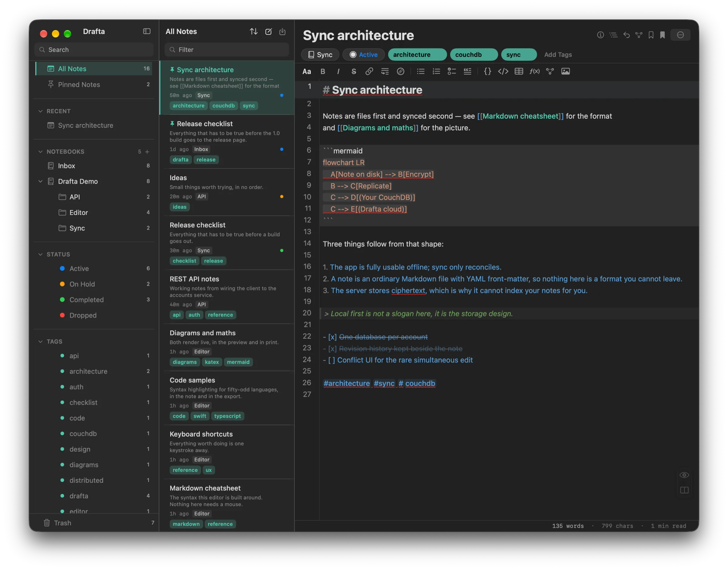This screenshot has height=570, width=728.
Task: Create a new note with the compose icon
Action: click(268, 31)
